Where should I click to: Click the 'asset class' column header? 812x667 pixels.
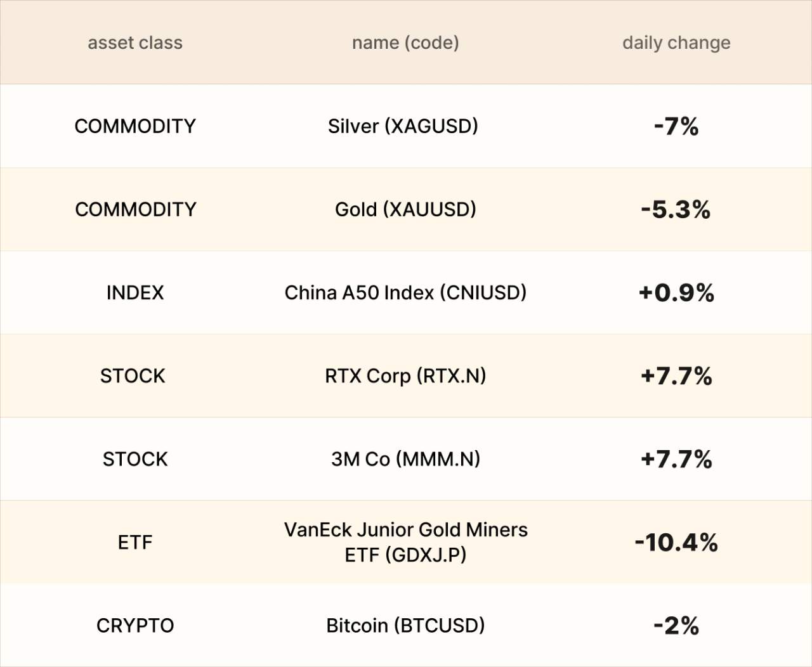coord(134,42)
